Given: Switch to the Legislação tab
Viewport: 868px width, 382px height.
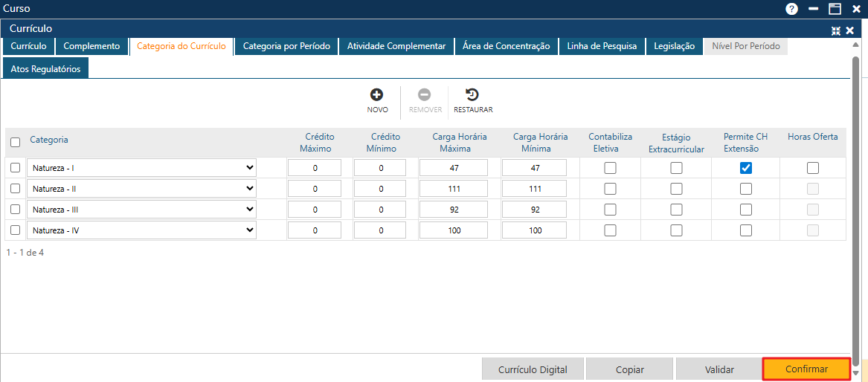Looking at the screenshot, I should click(675, 46).
